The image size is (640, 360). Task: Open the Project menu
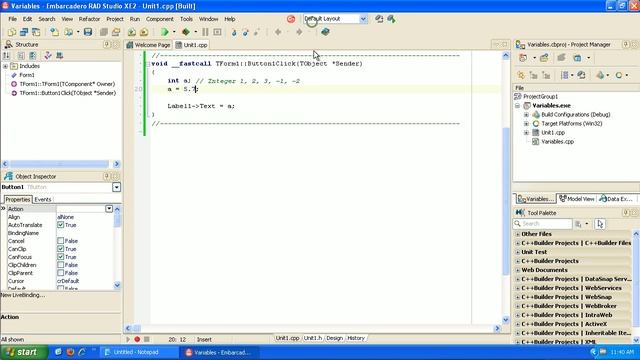click(115, 19)
